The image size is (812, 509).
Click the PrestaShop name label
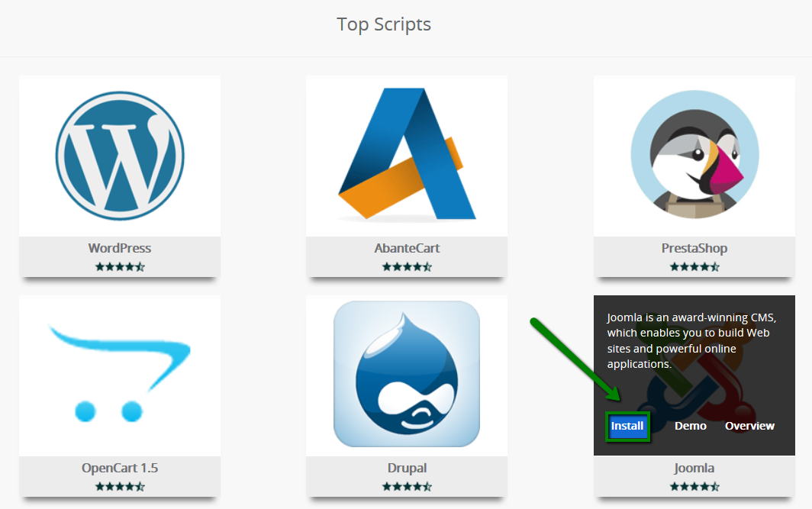pyautogui.click(x=694, y=248)
